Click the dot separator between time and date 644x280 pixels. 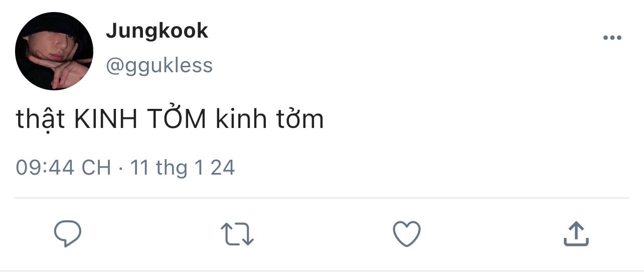121,168
